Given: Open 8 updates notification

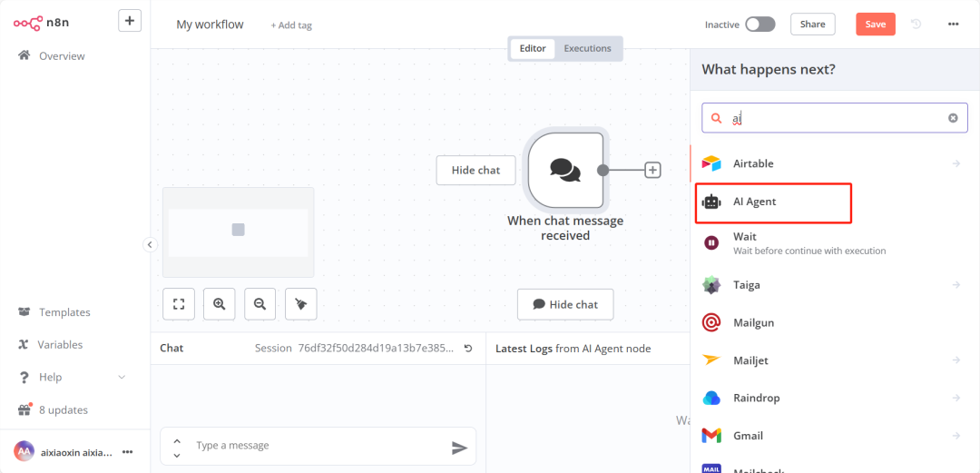Looking at the screenshot, I should 64,410.
